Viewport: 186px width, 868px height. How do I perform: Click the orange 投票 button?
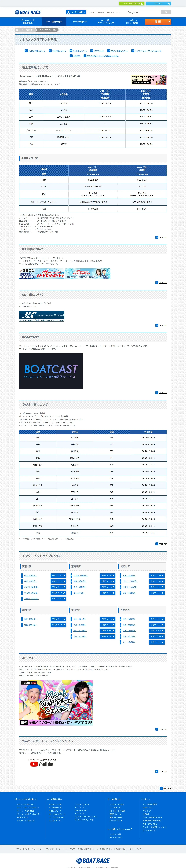pyautogui.click(x=158, y=22)
